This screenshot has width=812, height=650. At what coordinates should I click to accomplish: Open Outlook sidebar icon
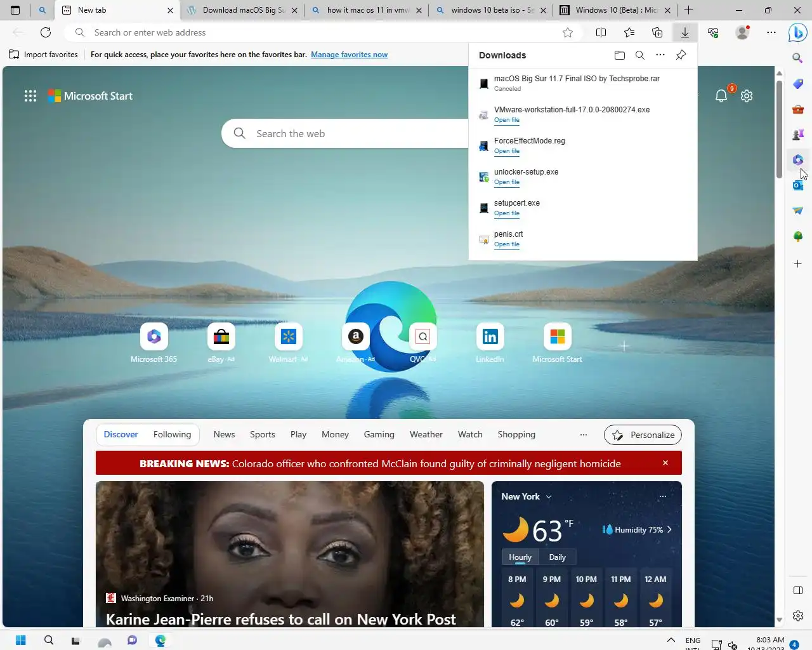click(x=798, y=185)
